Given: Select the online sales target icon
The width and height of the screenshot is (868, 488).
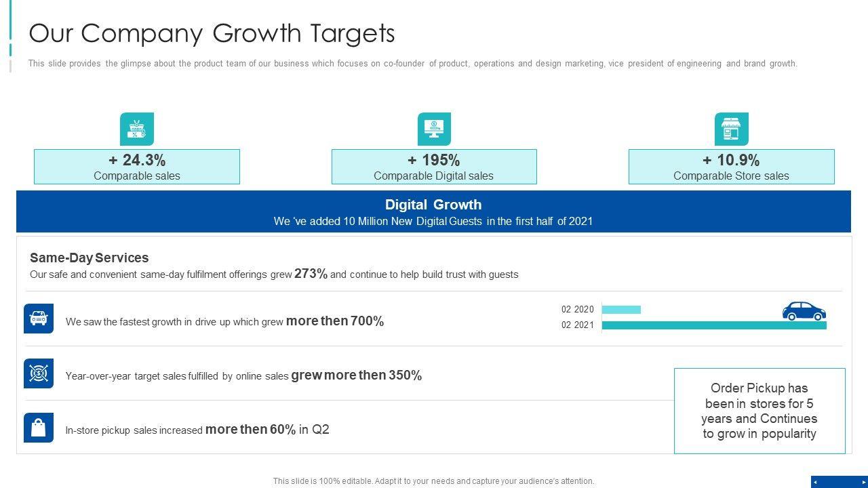Looking at the screenshot, I should click(39, 373).
